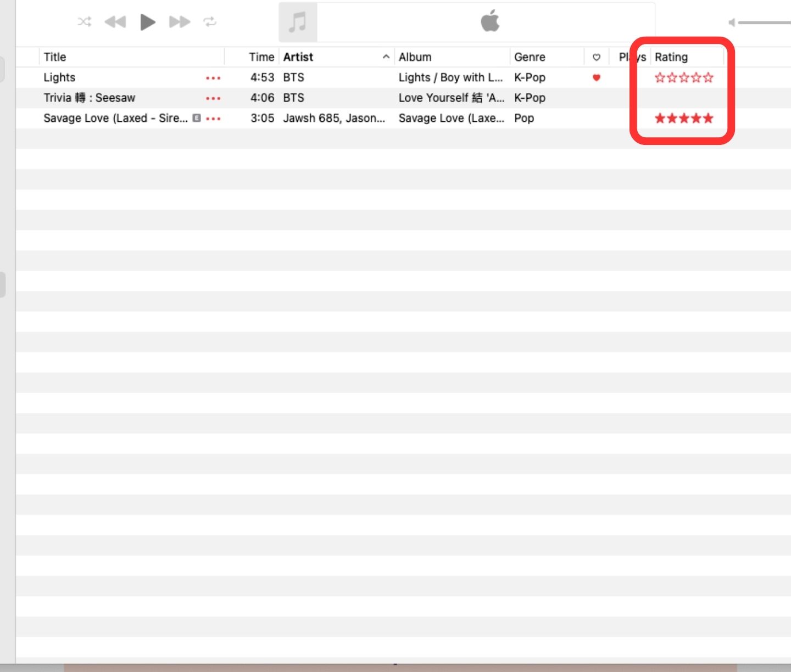Click the Pop genre for Savage Love
This screenshot has width=791, height=672.
(524, 118)
